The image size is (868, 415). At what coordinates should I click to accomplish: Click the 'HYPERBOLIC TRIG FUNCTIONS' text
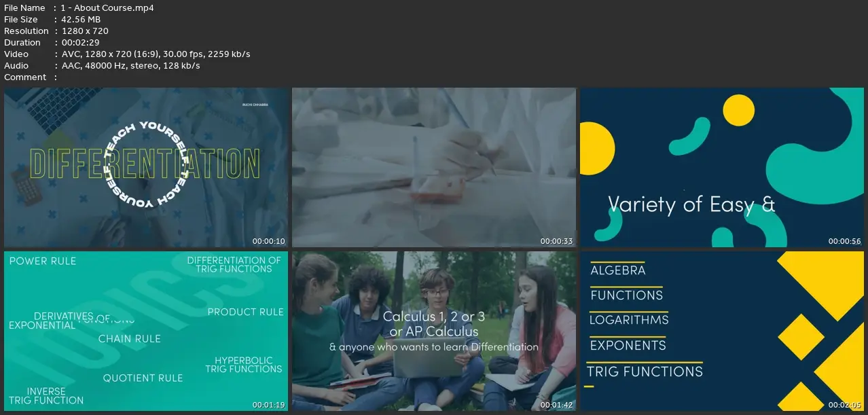coord(244,365)
